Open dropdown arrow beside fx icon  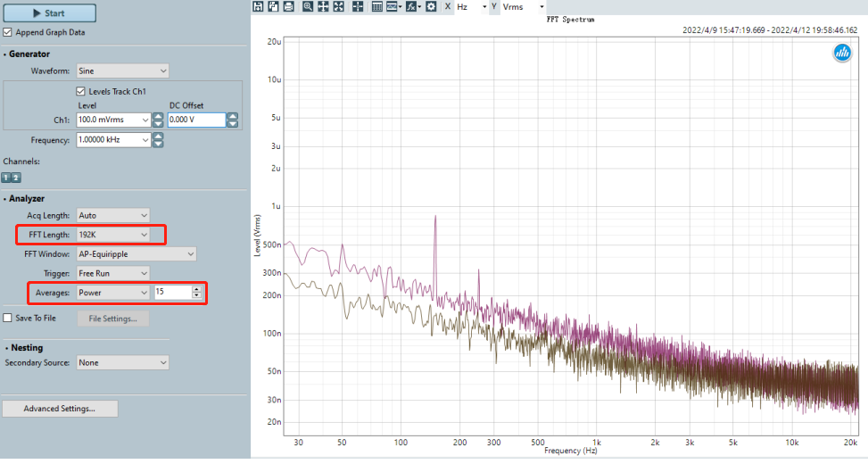pos(419,7)
